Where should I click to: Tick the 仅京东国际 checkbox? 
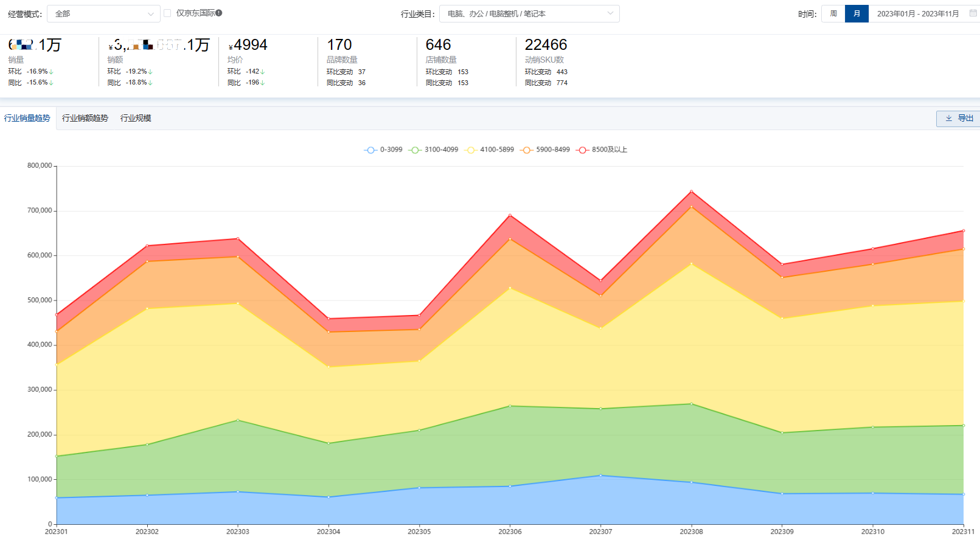tap(167, 13)
